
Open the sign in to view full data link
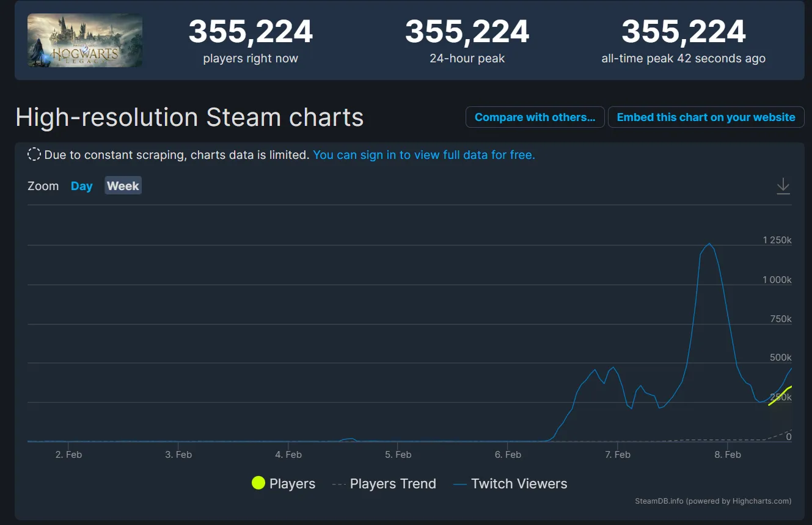tap(424, 155)
